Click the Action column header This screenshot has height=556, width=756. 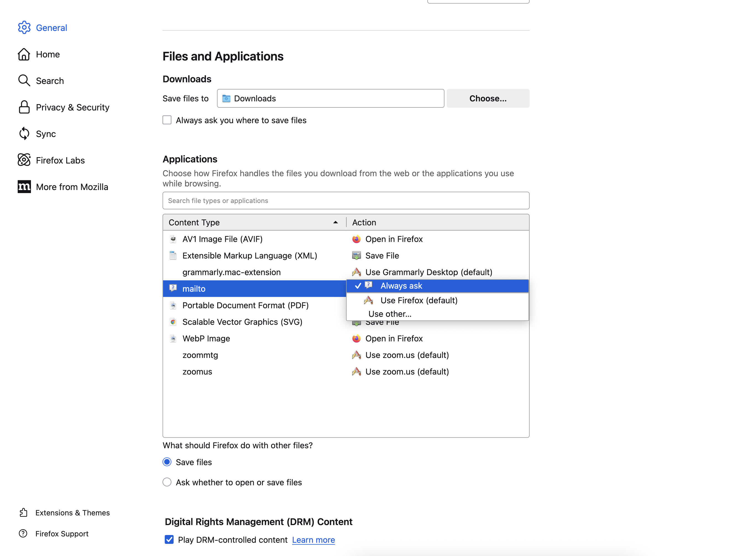click(438, 222)
